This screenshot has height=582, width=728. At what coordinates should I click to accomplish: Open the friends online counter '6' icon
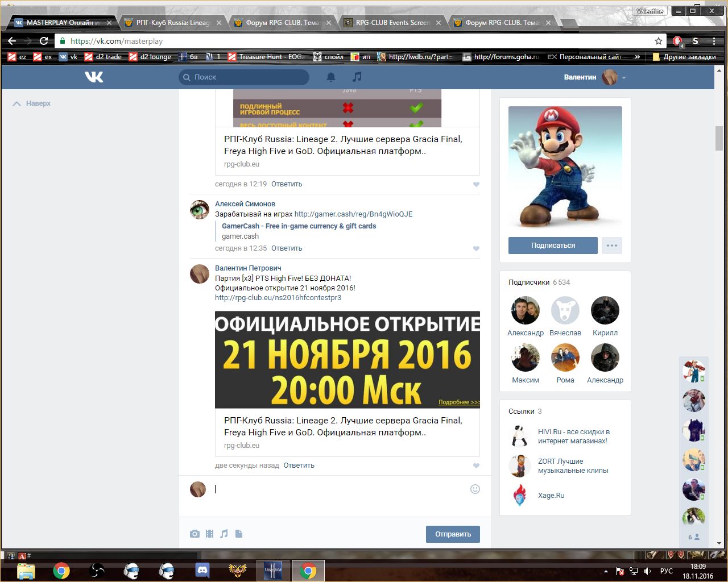pos(694,537)
